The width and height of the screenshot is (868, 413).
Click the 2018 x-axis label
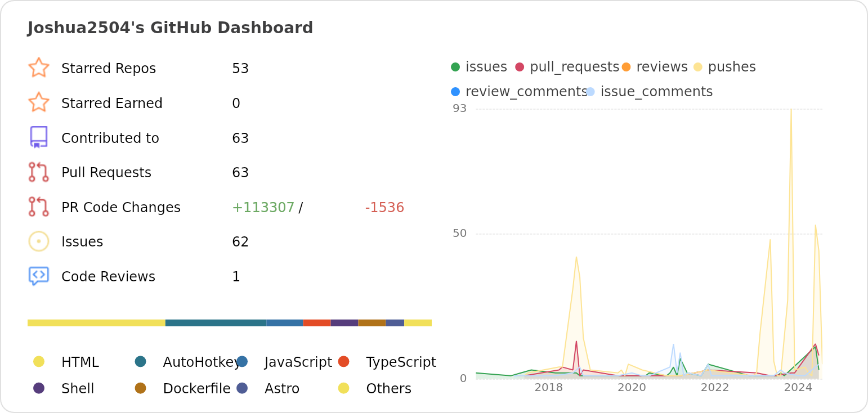[x=548, y=388]
